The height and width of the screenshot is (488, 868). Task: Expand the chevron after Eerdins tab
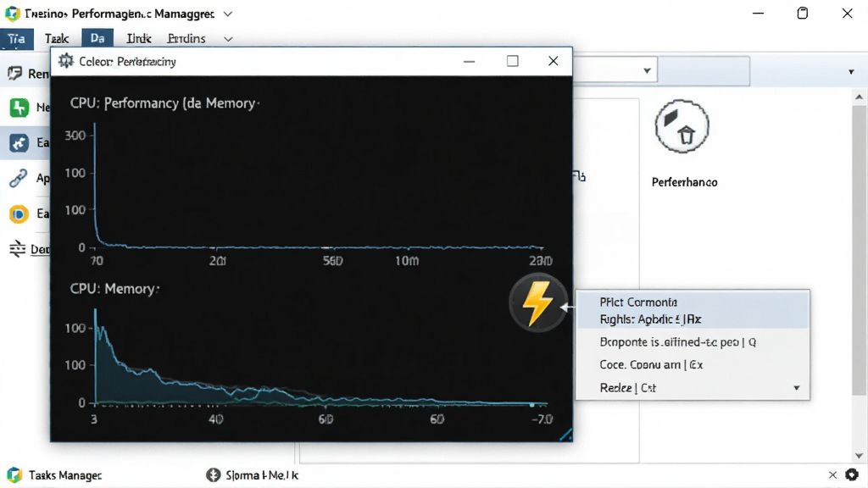click(228, 39)
